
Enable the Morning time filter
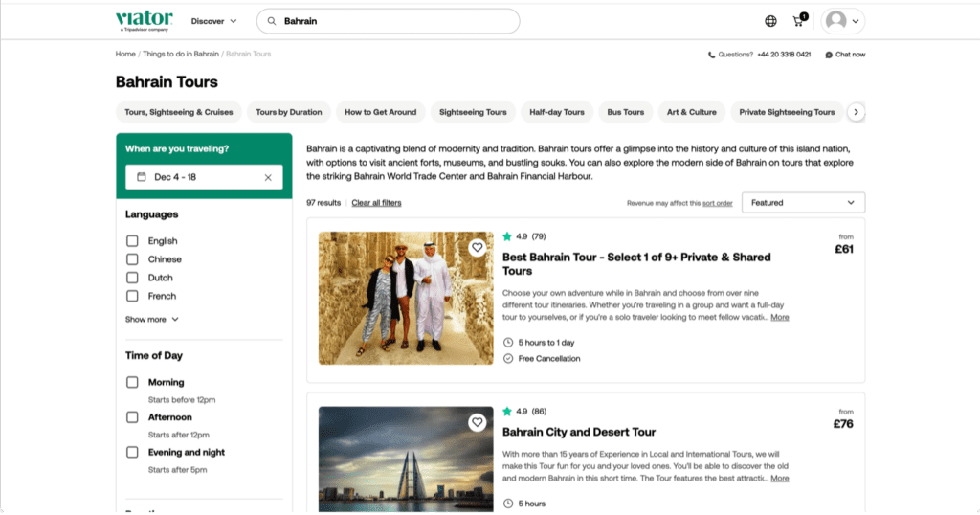point(132,383)
